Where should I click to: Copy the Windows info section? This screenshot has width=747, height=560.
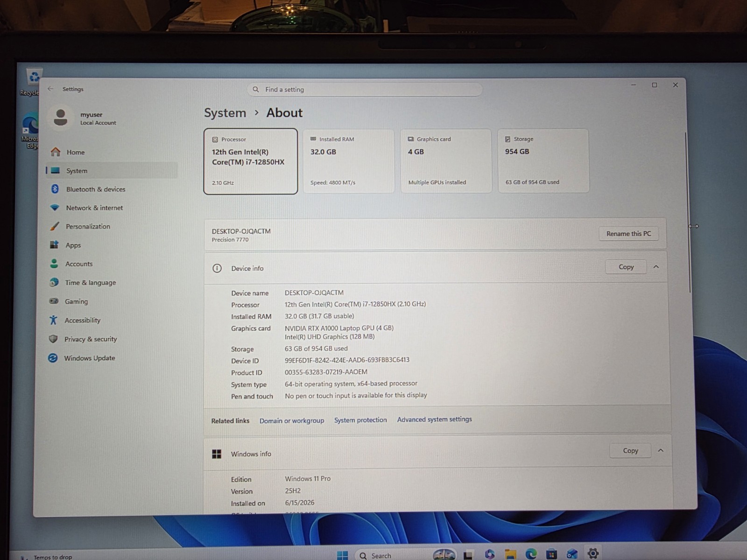tap(630, 451)
